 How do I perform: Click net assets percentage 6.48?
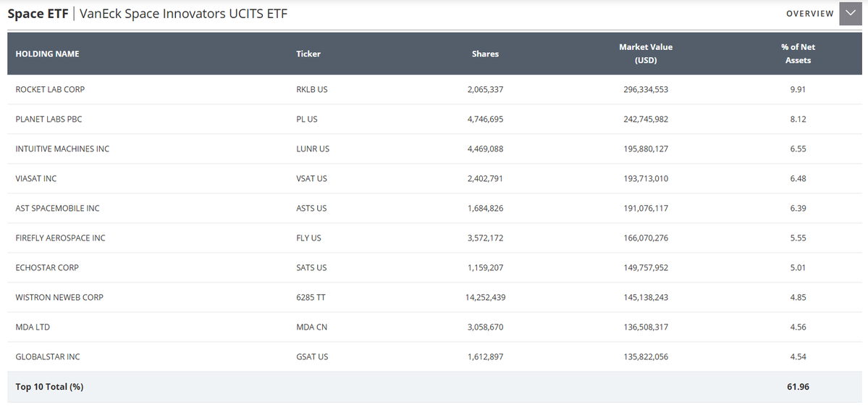[x=798, y=178]
